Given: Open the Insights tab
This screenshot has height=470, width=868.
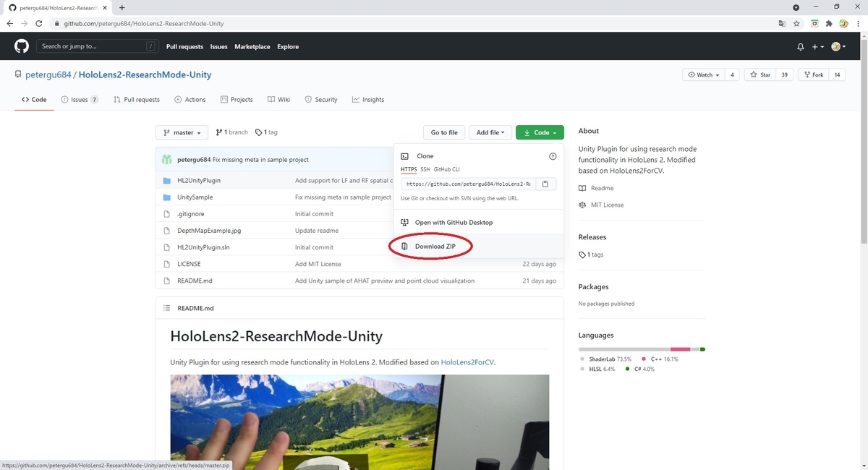Looking at the screenshot, I should coord(368,100).
